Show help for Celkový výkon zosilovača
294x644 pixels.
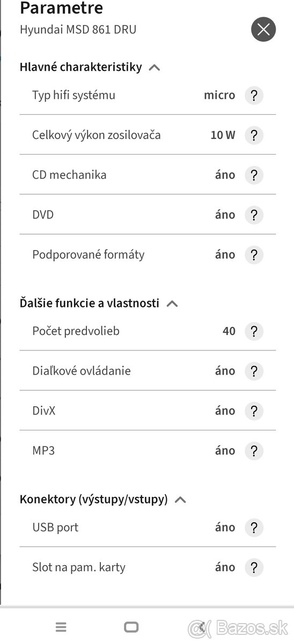(254, 135)
